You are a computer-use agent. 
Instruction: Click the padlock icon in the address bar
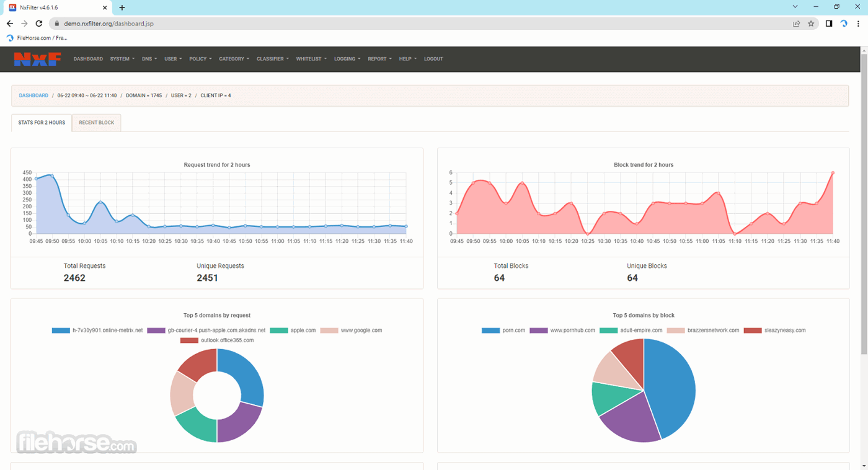coord(55,23)
